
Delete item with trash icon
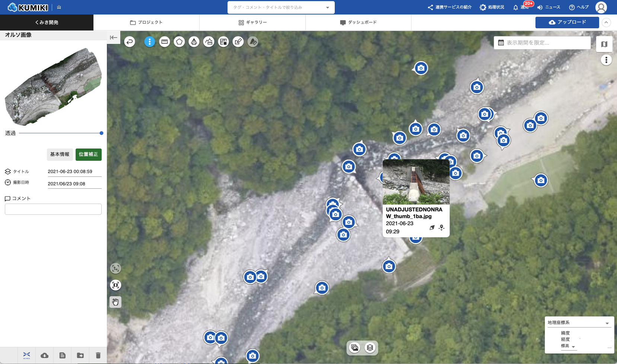click(98, 355)
